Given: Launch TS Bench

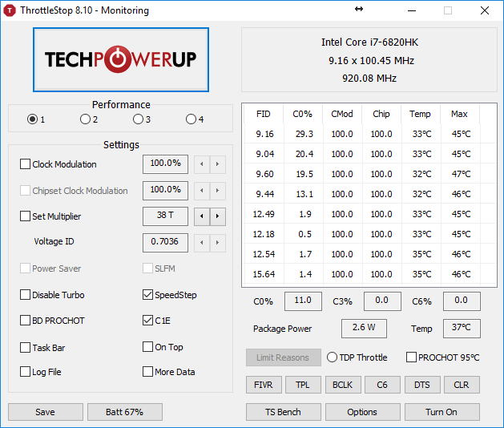Looking at the screenshot, I should pyautogui.click(x=284, y=412).
